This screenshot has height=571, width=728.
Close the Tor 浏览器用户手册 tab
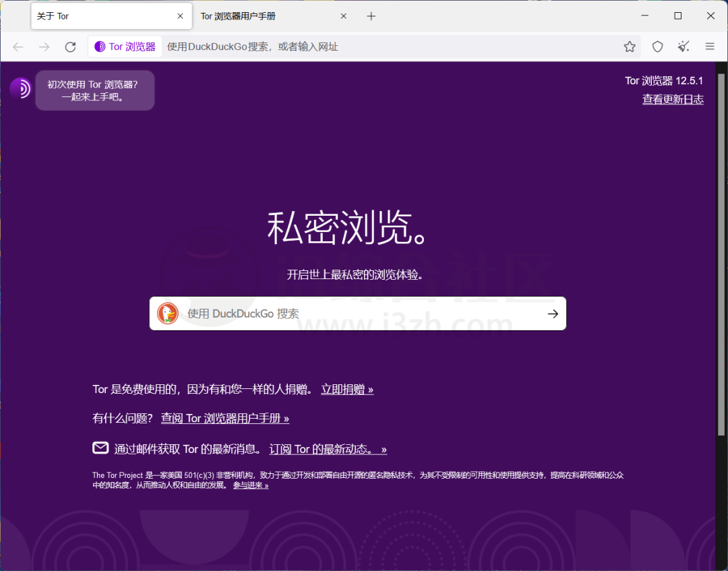click(x=344, y=16)
